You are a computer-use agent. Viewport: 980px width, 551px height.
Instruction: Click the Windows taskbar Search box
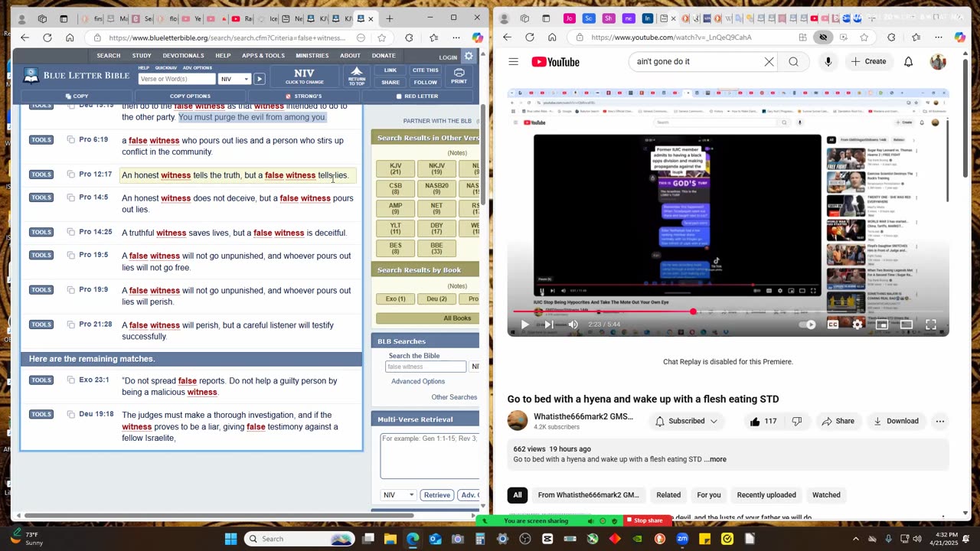click(x=301, y=539)
